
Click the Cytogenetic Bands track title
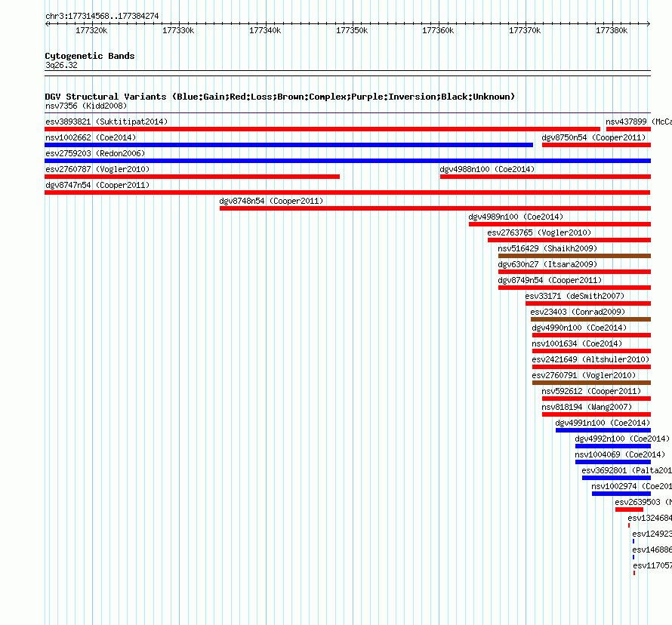coord(90,56)
